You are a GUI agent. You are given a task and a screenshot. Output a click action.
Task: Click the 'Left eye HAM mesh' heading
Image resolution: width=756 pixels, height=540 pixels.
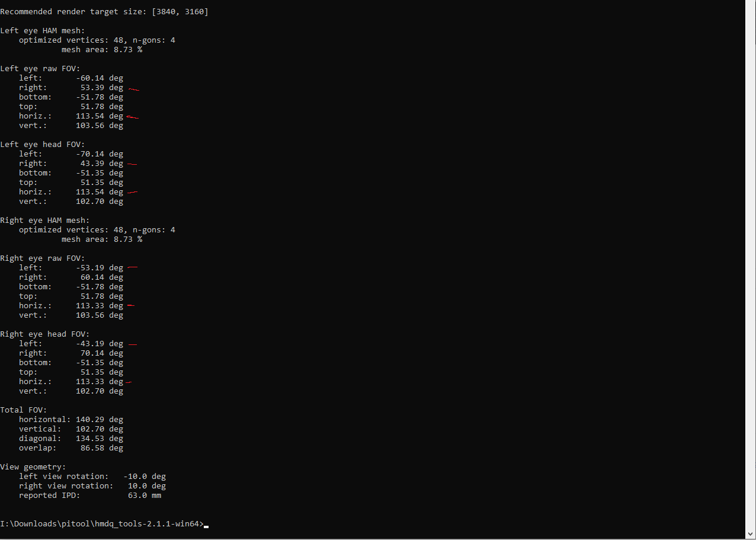coord(43,31)
